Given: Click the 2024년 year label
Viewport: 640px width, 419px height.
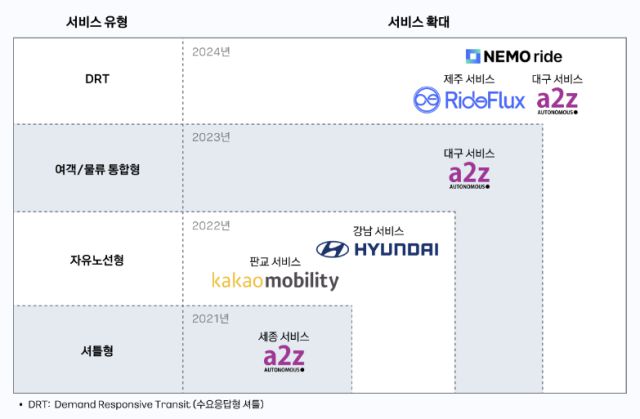Looking at the screenshot, I should pyautogui.click(x=210, y=51).
